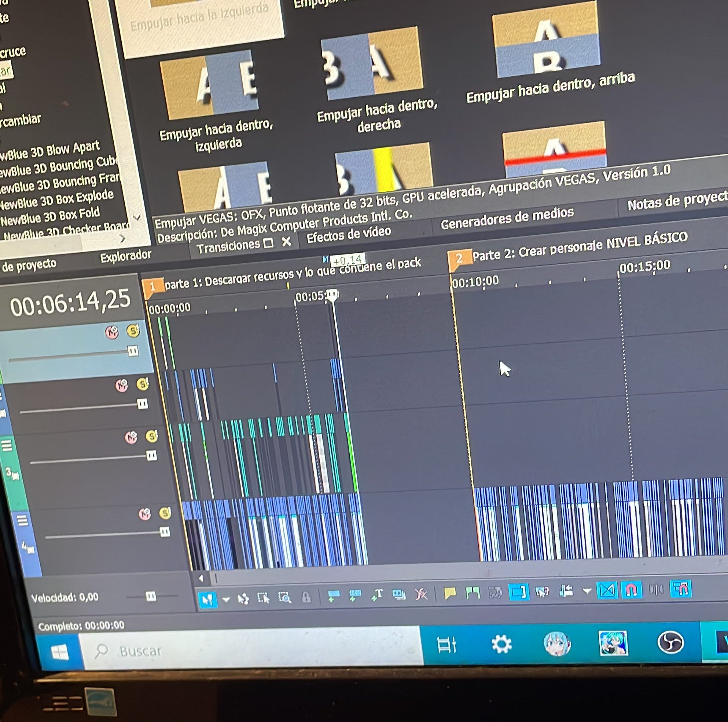The image size is (728, 722).
Task: Select the Normal edit tool
Action: click(x=207, y=599)
